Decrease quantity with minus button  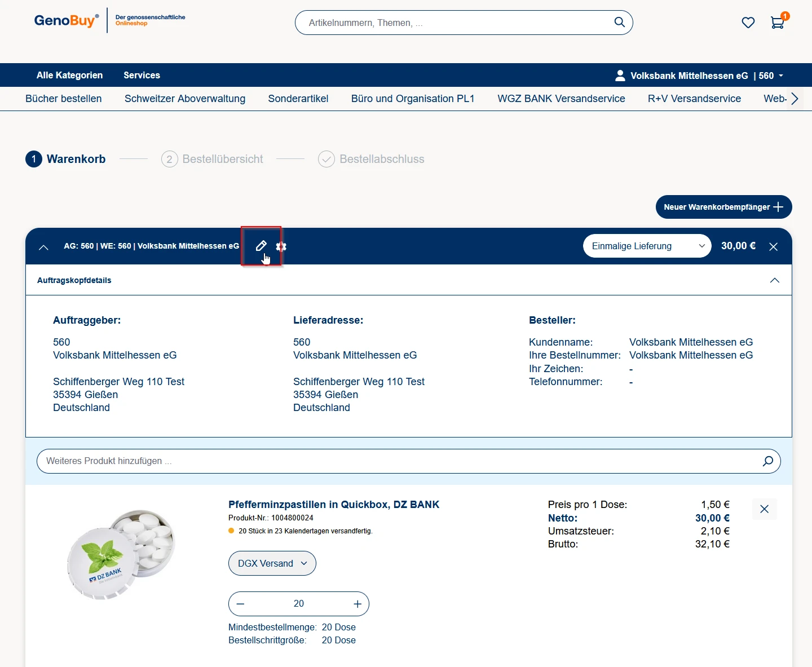click(x=241, y=604)
